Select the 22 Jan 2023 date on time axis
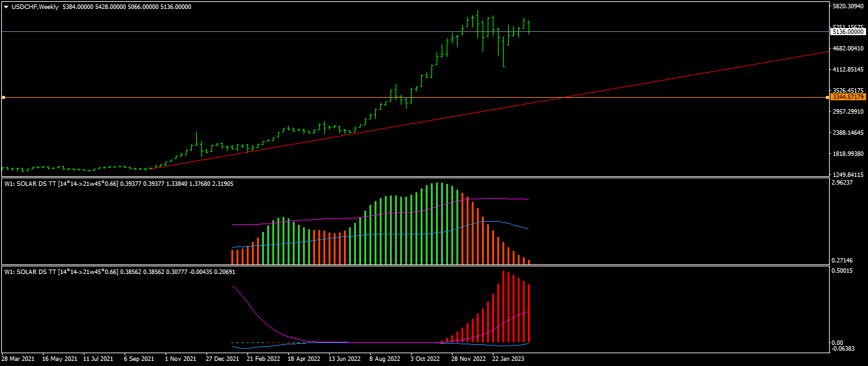 coord(508,359)
